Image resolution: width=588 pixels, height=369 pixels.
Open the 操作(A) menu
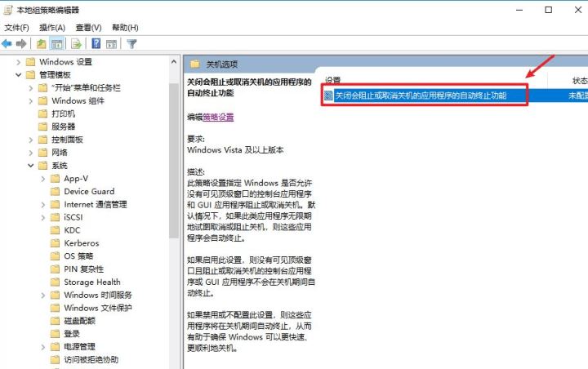52,28
